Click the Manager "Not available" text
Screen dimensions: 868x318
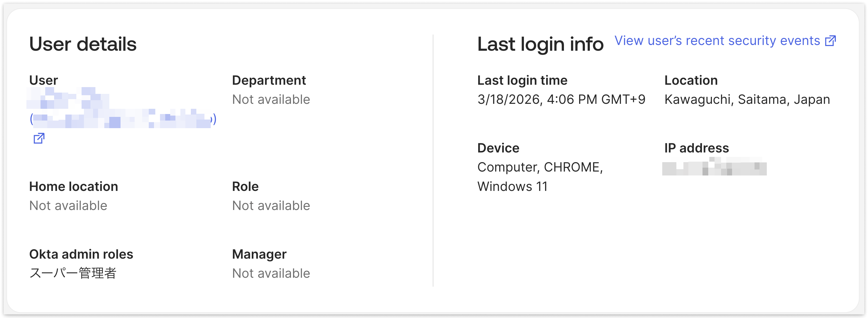(x=271, y=273)
